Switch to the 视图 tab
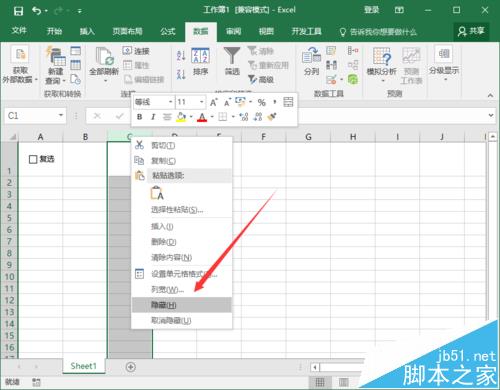 pyautogui.click(x=266, y=31)
